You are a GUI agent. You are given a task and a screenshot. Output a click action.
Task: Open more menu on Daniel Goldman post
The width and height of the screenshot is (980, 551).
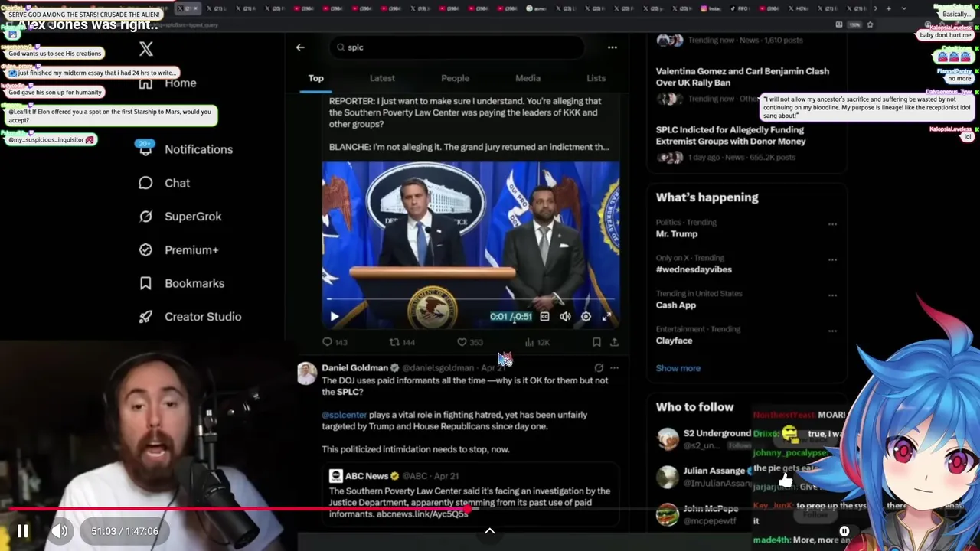click(x=614, y=367)
